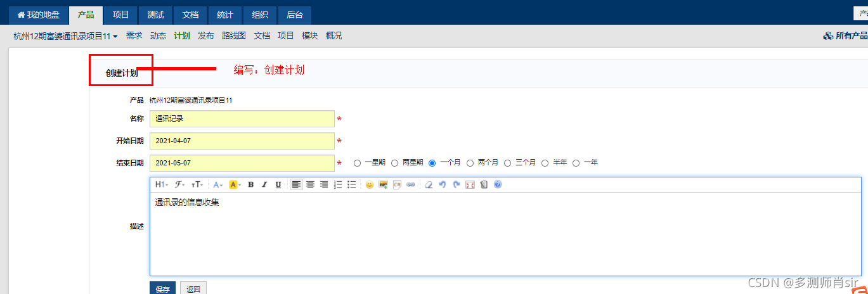Insert bulleted list in editor
The height and width of the screenshot is (294, 868).
coord(352,184)
